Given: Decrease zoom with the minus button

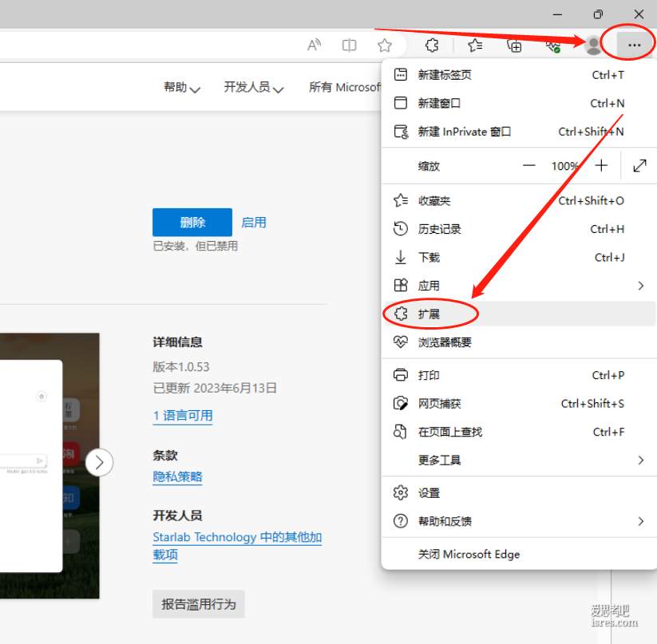Looking at the screenshot, I should [x=528, y=166].
